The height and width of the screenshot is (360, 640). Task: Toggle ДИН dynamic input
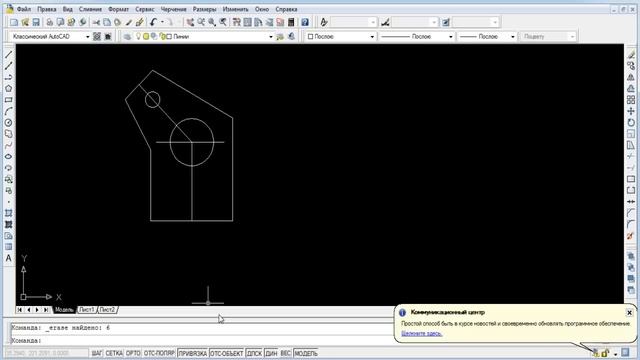tap(271, 353)
